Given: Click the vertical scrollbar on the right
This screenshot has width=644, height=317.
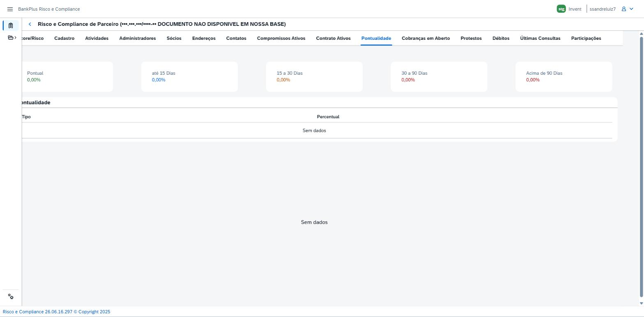Looking at the screenshot, I should [642, 166].
